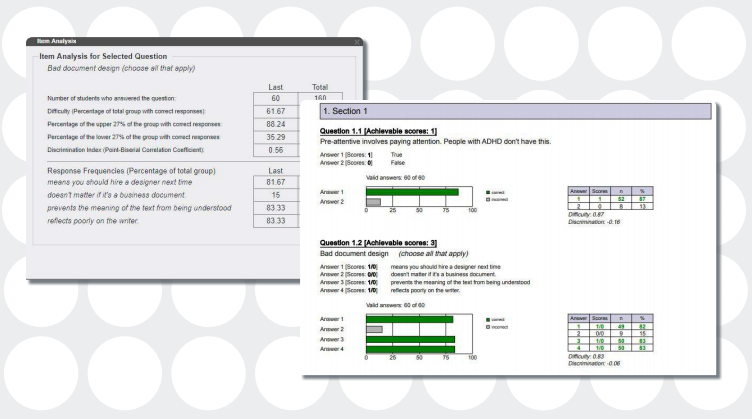
Task: Click heading 'Question 1.2 [Achievable scores: 3]'
Action: pos(378,243)
